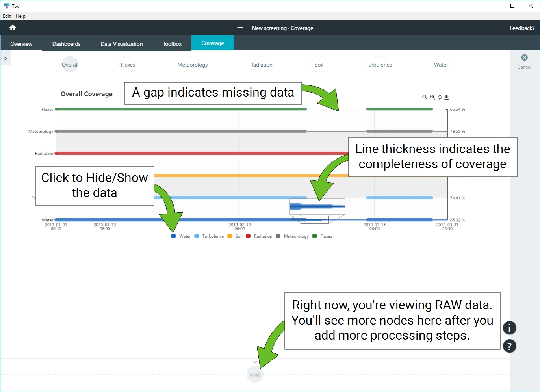Click the chart zoom-out magnifier icon
This screenshot has height=392, width=540.
(432, 97)
